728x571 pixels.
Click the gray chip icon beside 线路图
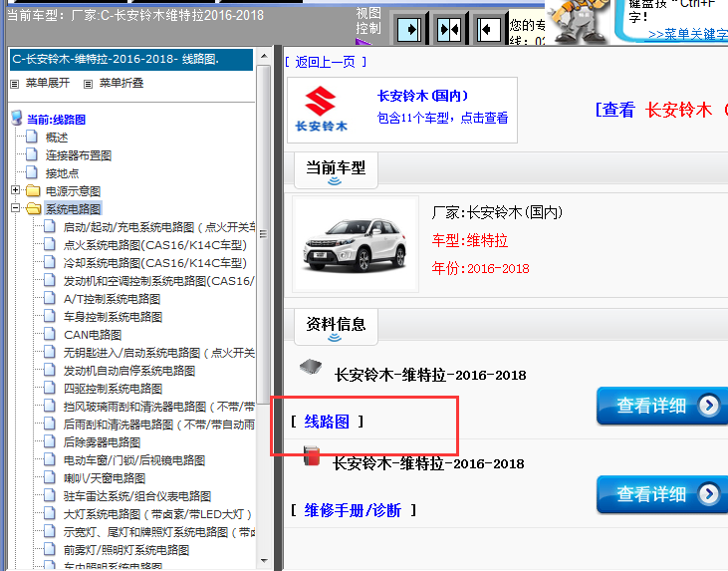pos(310,368)
